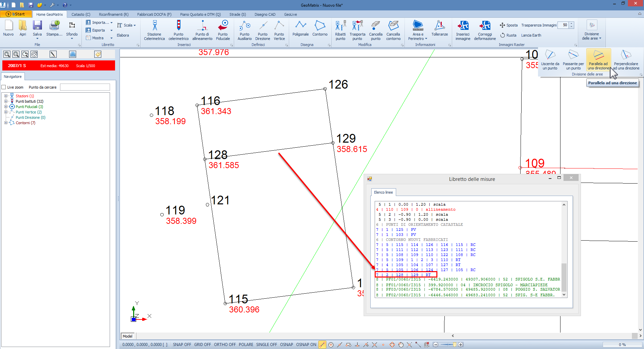This screenshot has height=349, width=644.
Task: Toggle SINGLE OFF in status bar
Action: pos(267,345)
